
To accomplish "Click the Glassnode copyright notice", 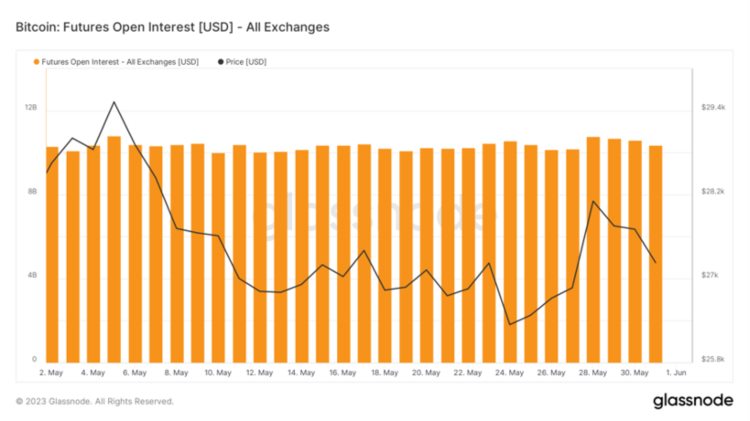I will coord(94,401).
